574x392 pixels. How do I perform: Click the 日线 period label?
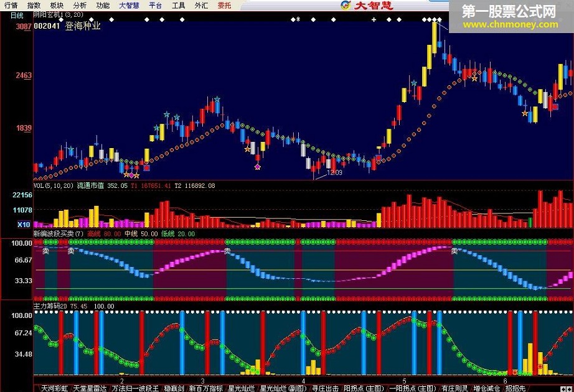click(16, 16)
